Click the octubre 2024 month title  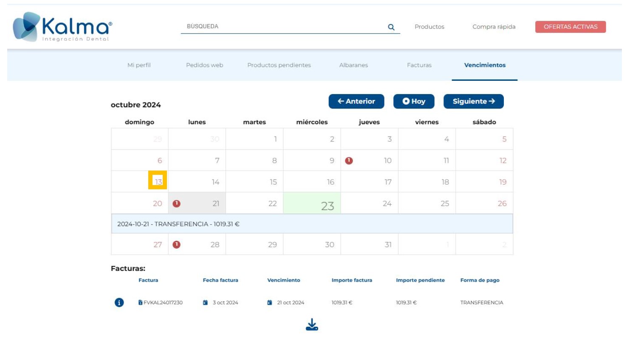136,105
